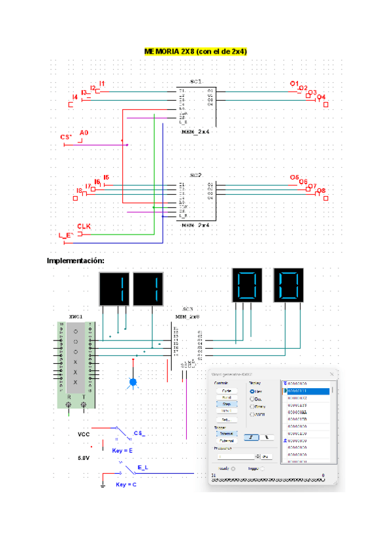This screenshot has width=392, height=554.
Task: Click the MEM_2x8 SC3 component block
Action: [x=188, y=341]
